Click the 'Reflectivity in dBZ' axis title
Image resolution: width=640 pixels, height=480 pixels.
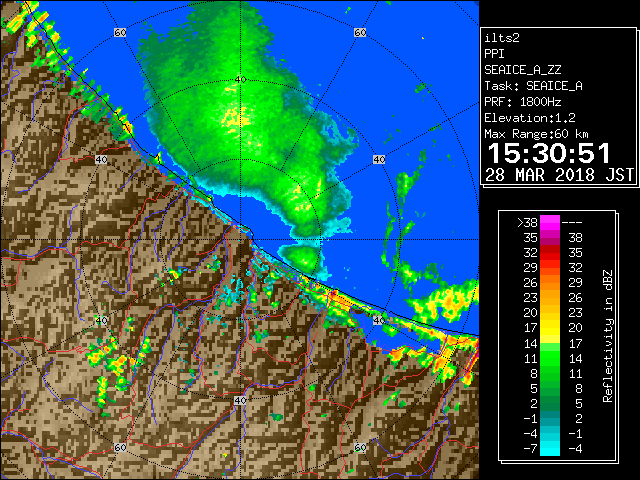608,336
